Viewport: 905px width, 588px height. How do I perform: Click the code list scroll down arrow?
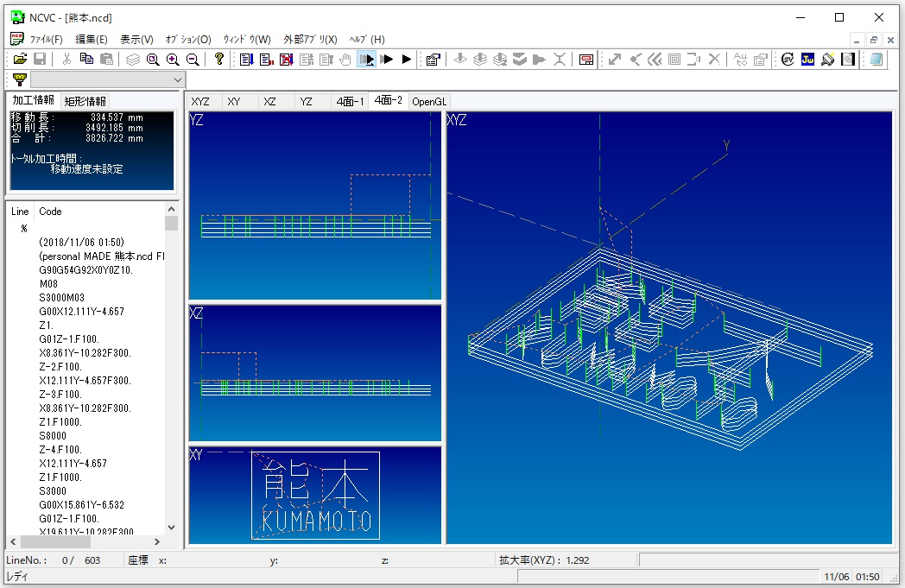point(171,527)
